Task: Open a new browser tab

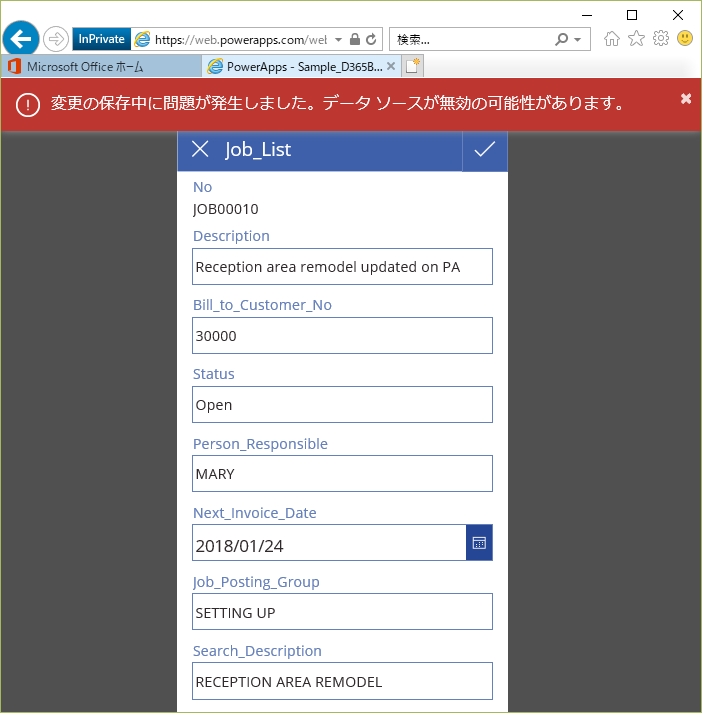Action: (413, 66)
